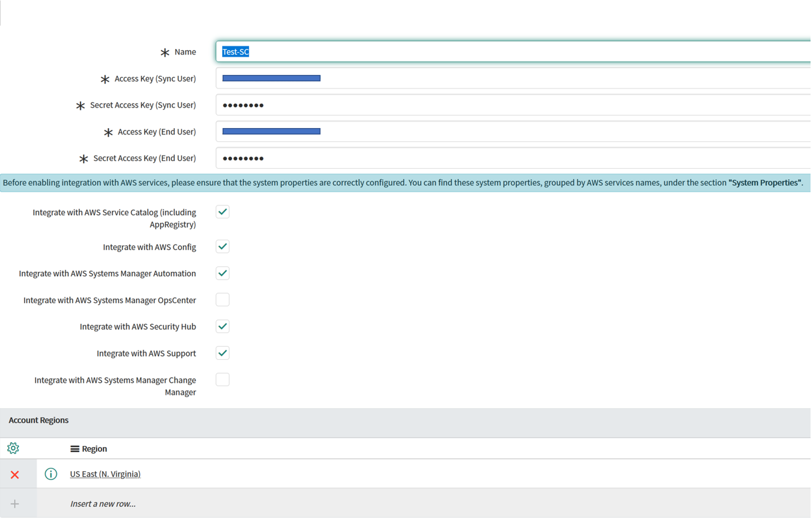Click the Region column header
The width and height of the screenshot is (812, 519).
(x=94, y=448)
